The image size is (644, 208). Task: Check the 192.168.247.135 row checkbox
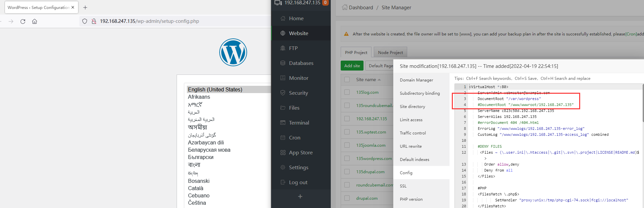click(347, 119)
